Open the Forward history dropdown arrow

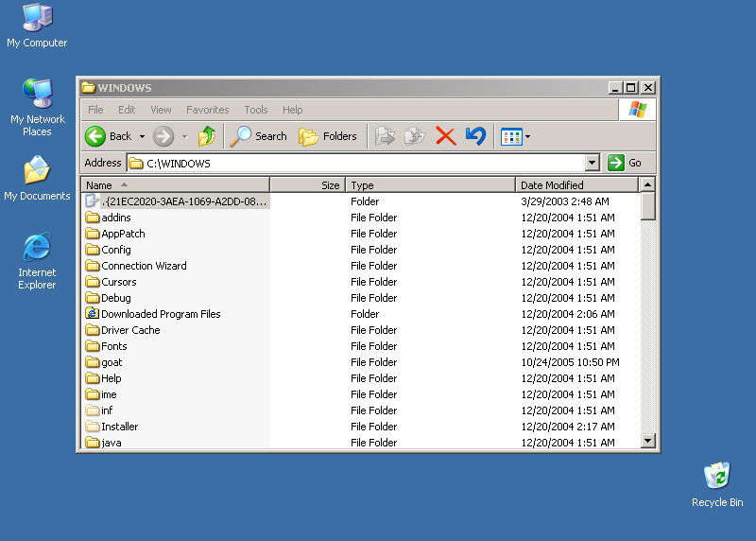click(184, 137)
